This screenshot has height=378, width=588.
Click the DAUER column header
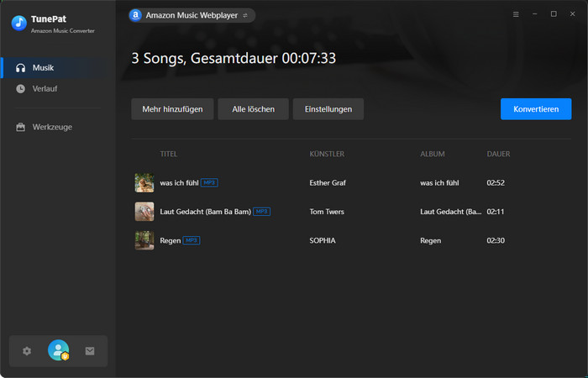coord(498,154)
